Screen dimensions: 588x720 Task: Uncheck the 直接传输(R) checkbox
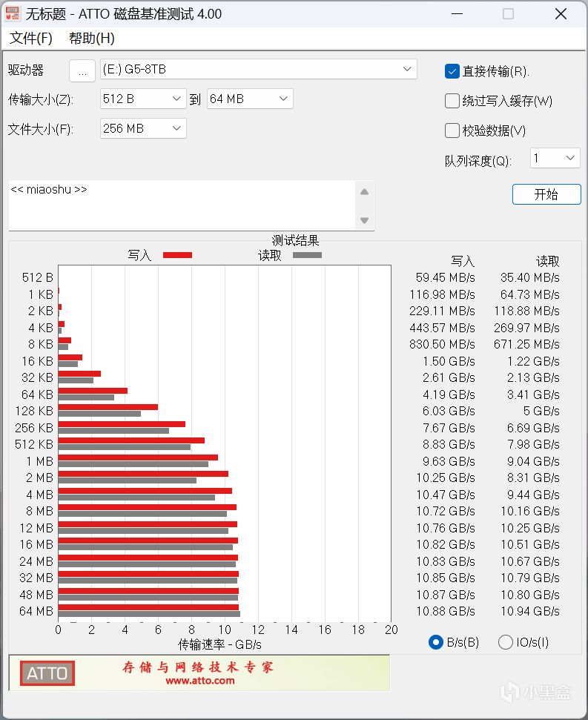click(452, 71)
